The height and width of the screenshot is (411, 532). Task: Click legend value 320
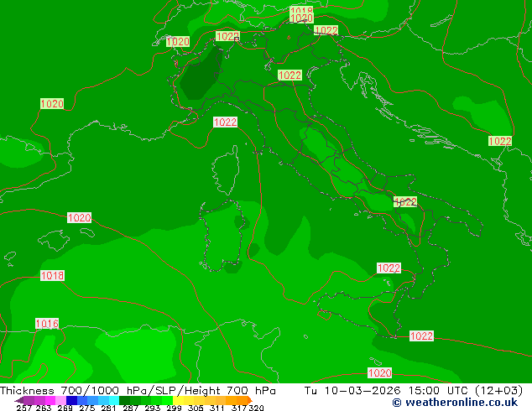coord(256,408)
